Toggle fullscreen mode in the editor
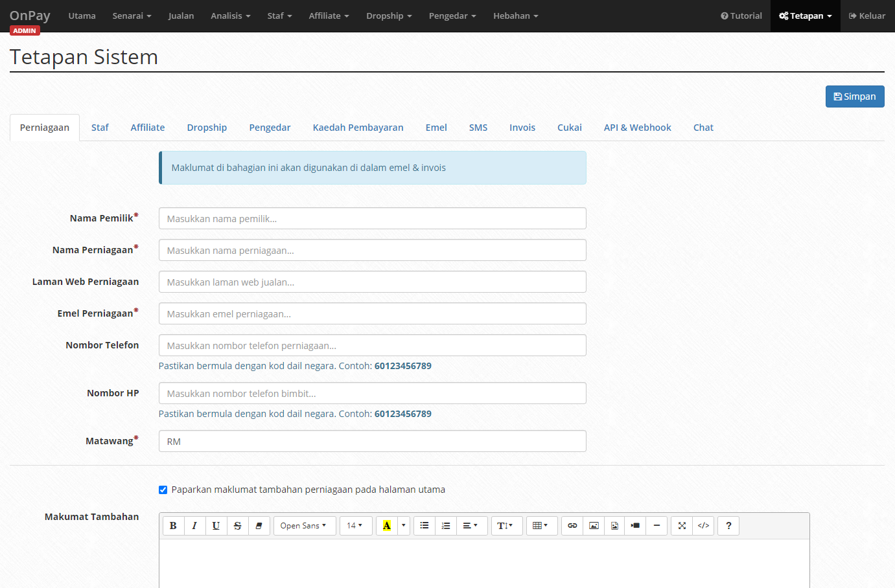Screen dimensions: 895x588 (x=682, y=526)
